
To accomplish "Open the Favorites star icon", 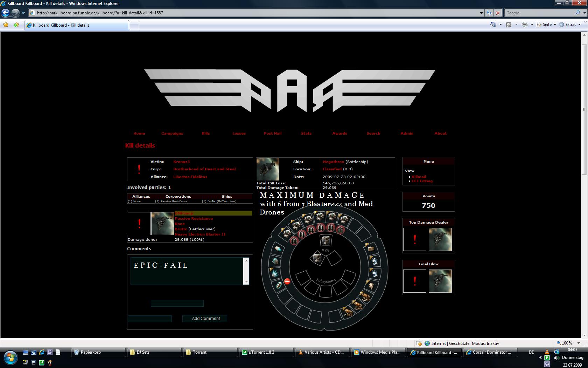I will coord(6,25).
